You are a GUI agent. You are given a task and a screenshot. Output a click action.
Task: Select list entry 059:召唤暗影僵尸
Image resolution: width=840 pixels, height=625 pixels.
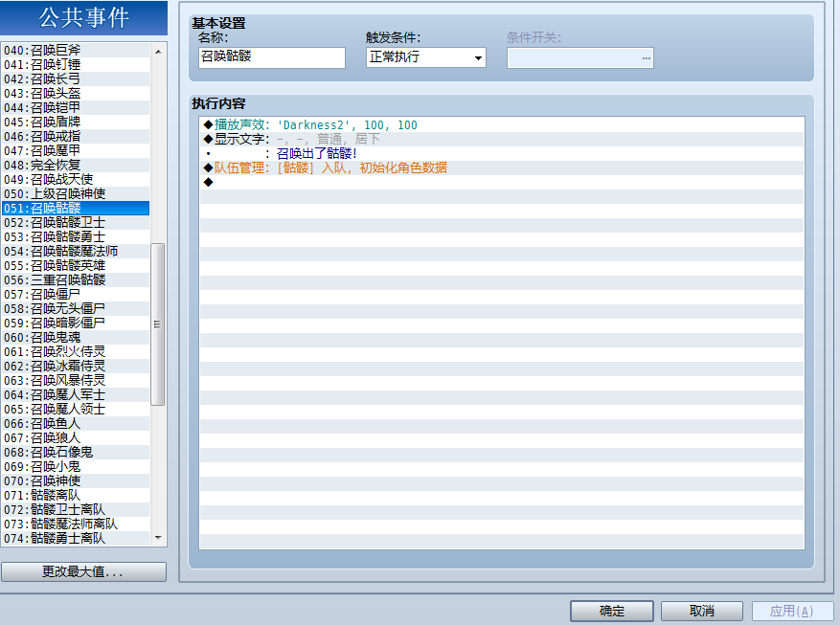tap(76, 324)
